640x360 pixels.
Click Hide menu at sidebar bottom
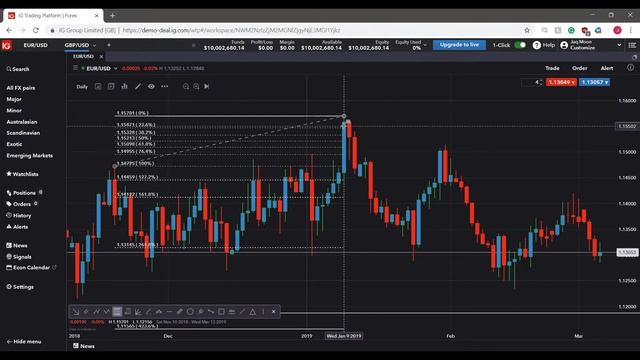(x=24, y=342)
